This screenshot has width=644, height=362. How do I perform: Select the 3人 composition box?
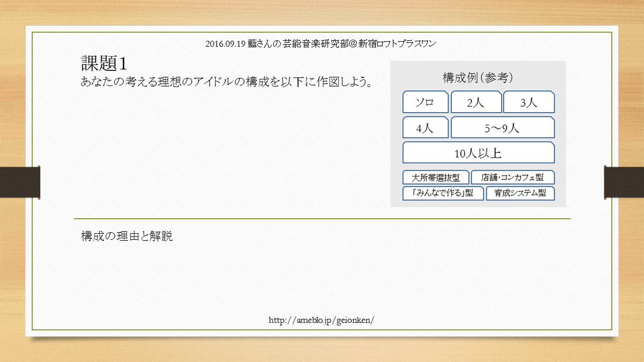pos(529,102)
